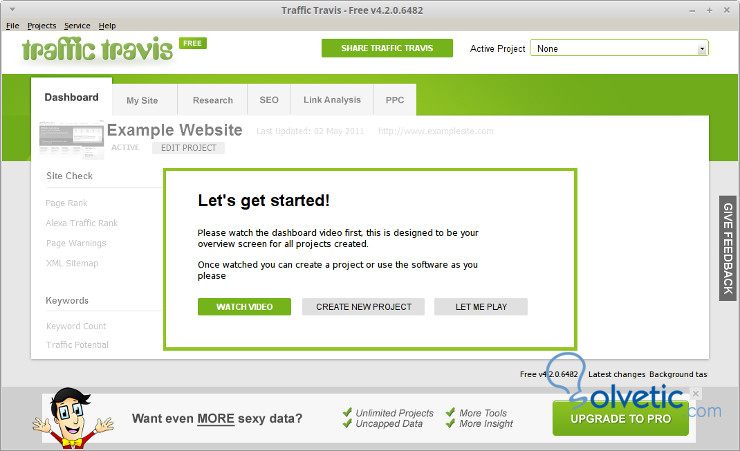Click the Latest changes link
The width and height of the screenshot is (740, 451).
(616, 374)
